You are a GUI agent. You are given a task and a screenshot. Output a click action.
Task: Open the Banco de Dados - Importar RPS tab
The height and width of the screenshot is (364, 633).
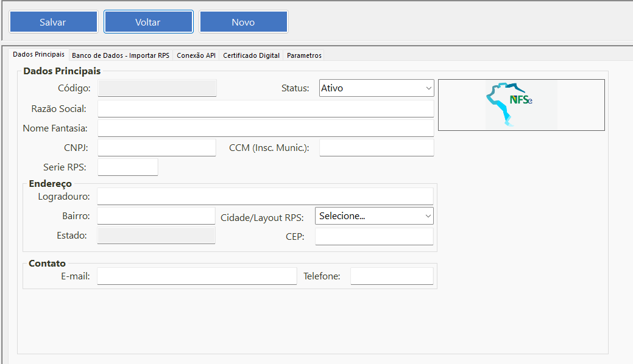click(x=121, y=55)
